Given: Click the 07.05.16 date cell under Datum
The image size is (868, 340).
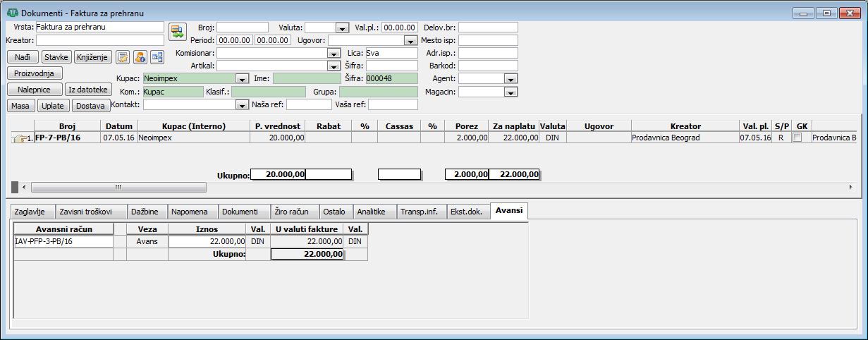Looking at the screenshot, I should (119, 138).
